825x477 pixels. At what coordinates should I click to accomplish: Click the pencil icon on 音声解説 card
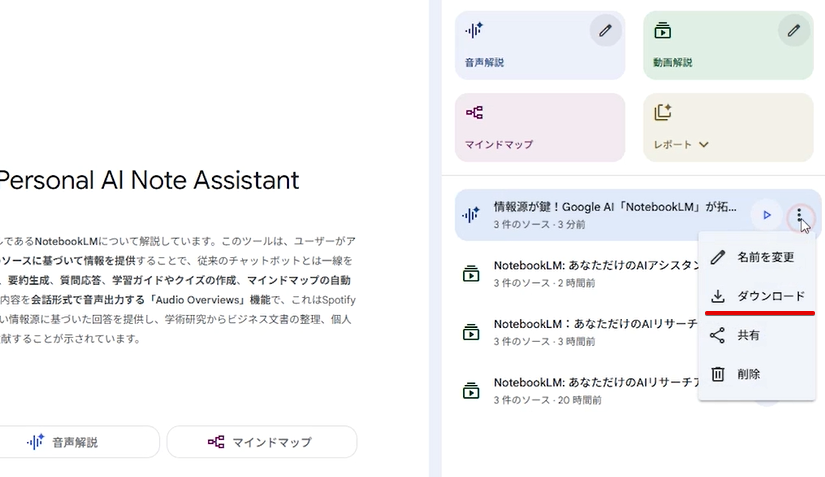click(604, 31)
